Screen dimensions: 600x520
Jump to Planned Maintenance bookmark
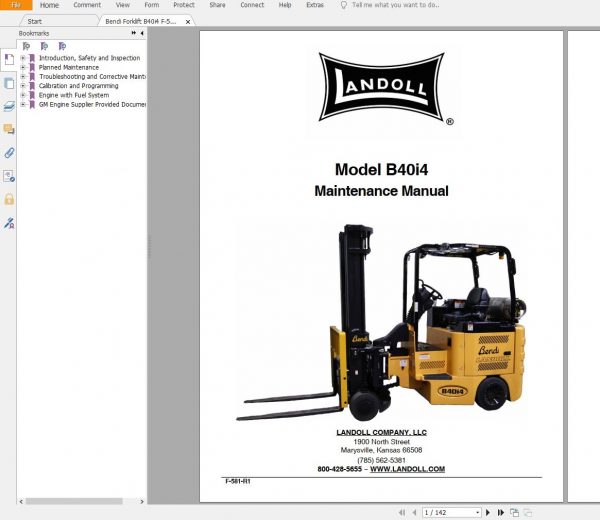69,67
